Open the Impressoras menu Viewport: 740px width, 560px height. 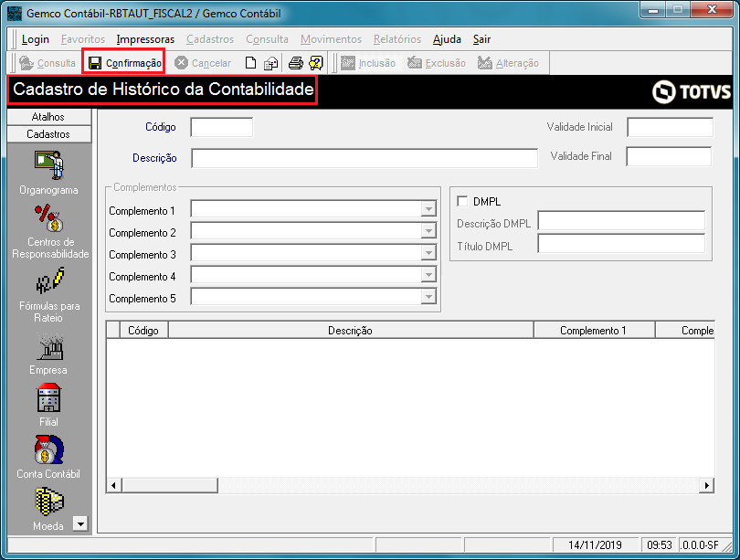[x=145, y=39]
